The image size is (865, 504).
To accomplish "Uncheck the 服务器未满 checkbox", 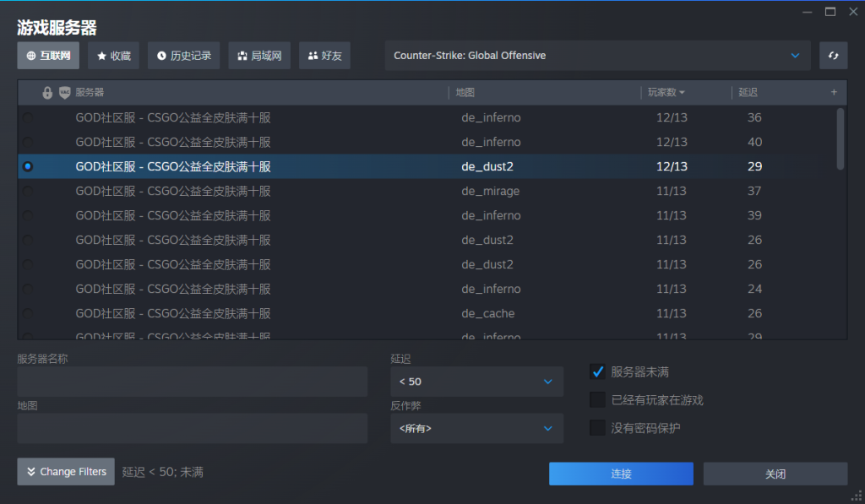I will (598, 371).
